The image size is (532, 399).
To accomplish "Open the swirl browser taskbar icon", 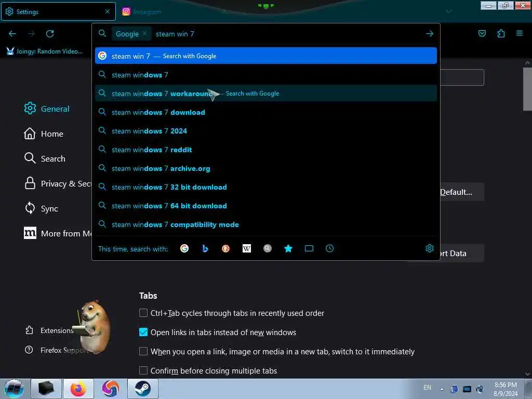I will pos(110,389).
